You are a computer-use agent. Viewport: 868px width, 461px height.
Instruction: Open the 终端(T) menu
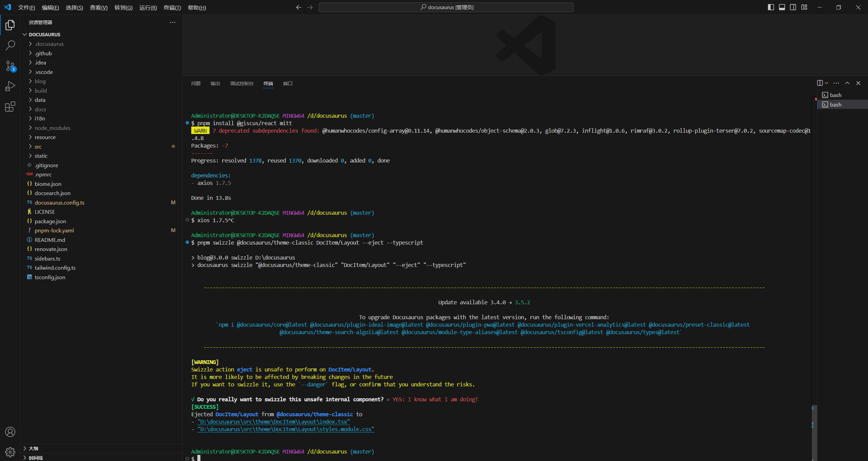coord(172,7)
